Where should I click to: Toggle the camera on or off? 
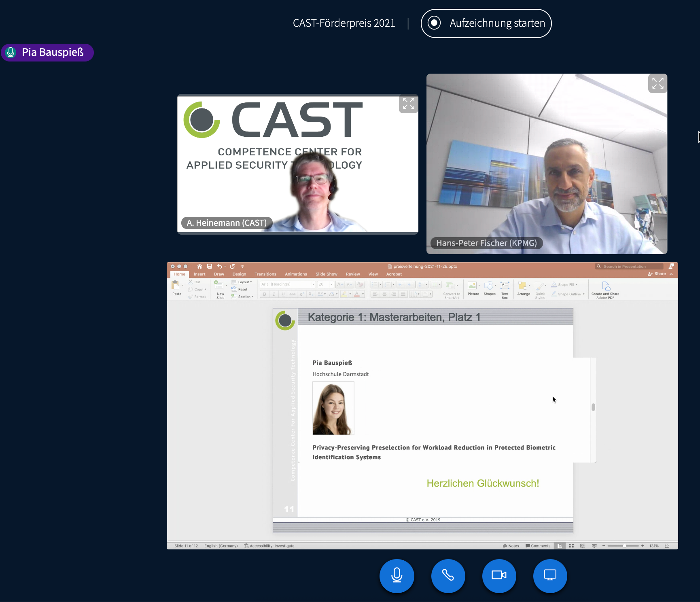click(499, 576)
